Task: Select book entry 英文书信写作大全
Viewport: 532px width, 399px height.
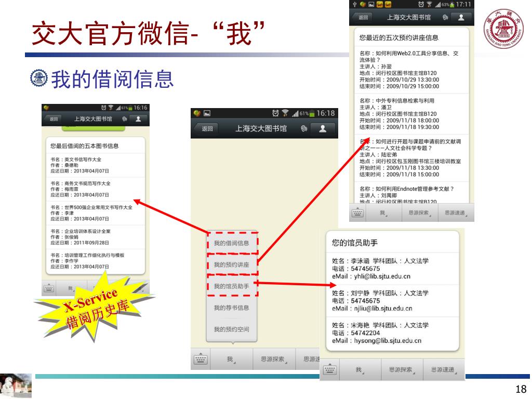Action: pos(96,165)
